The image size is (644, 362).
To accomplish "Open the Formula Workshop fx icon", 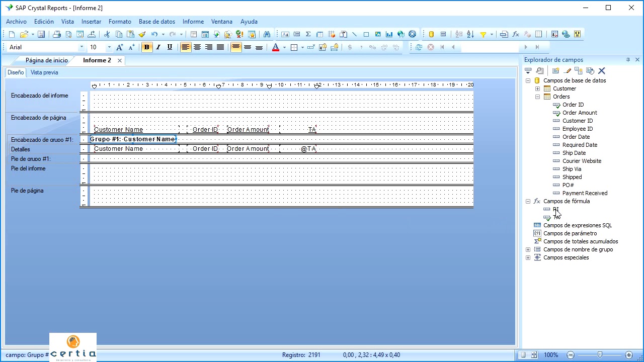I will pos(516,34).
